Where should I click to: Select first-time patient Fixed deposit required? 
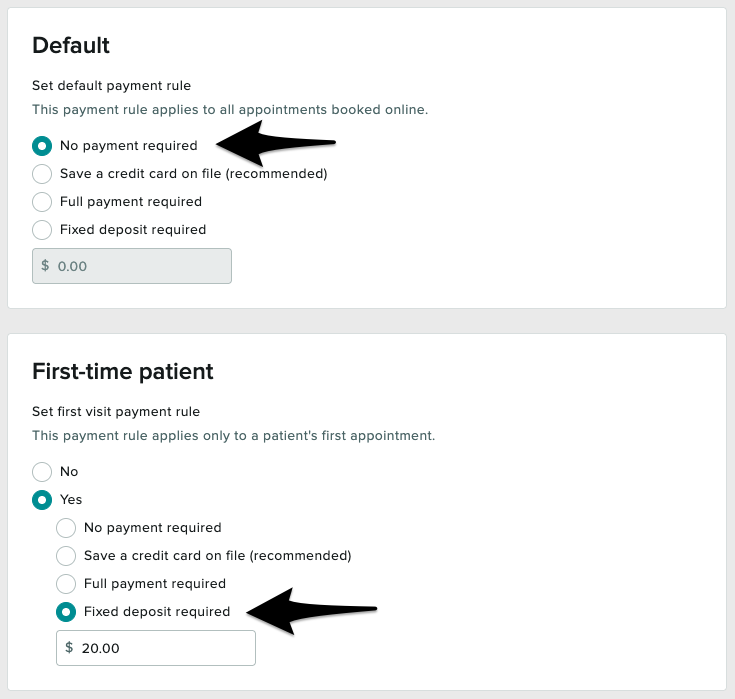coord(66,612)
